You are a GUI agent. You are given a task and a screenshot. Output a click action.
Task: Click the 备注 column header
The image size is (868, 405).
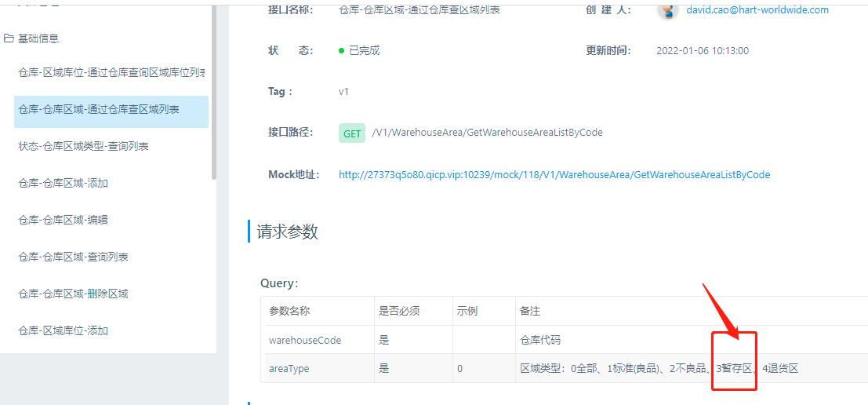pyautogui.click(x=530, y=312)
